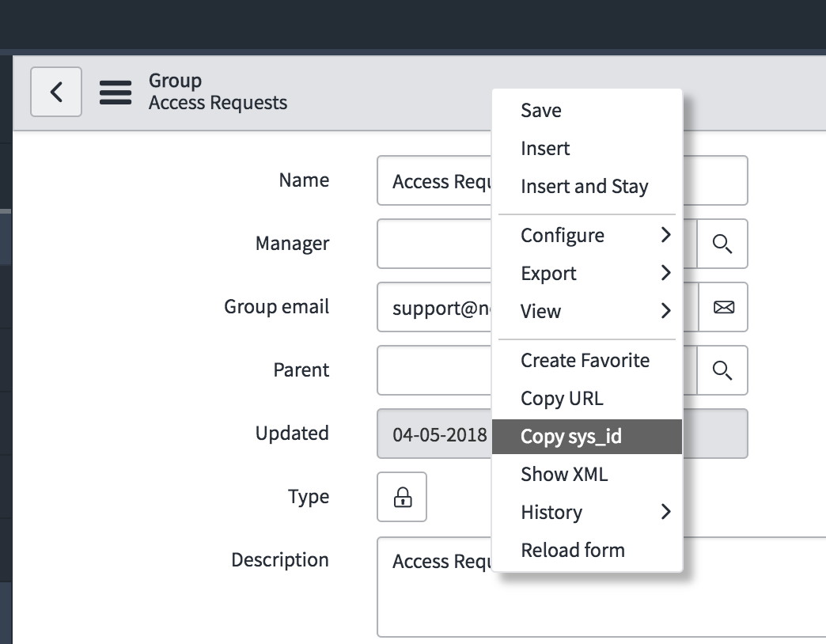The width and height of the screenshot is (826, 644).
Task: Expand the History submenu
Action: click(586, 513)
